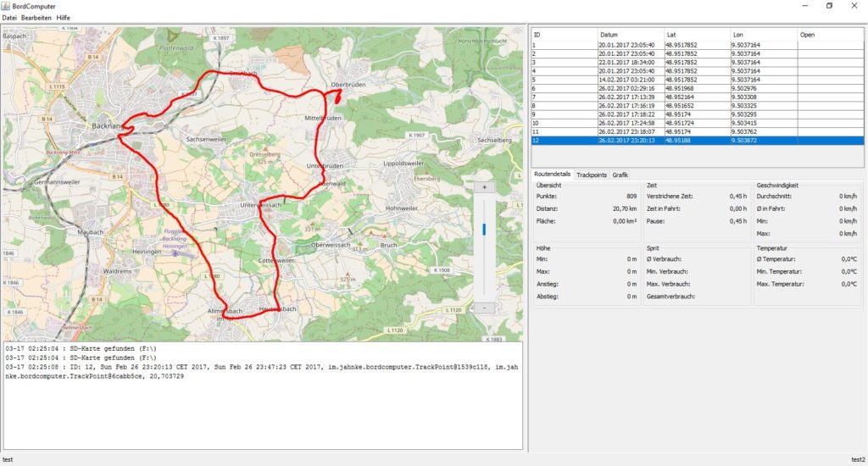868x466 pixels.
Task: Open the Hilfe menu
Action: tap(63, 18)
